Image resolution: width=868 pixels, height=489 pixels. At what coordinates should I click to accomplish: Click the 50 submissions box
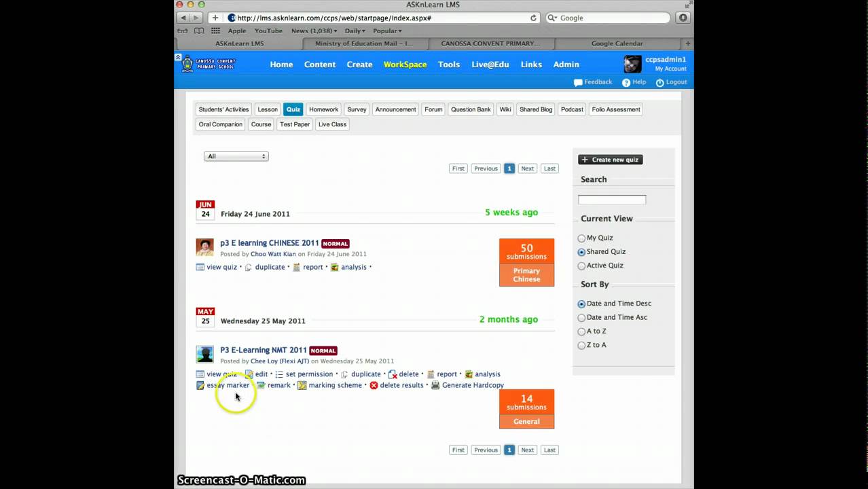point(526,251)
